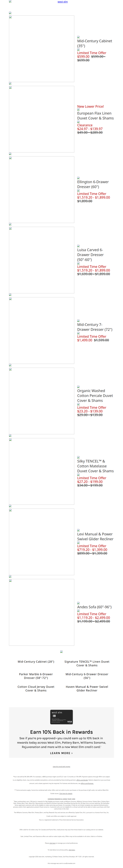Viewport: 123px width, 868px height.
Task: Open Organic Washed Cotton Percale Duvet title
Action: [95, 396]
